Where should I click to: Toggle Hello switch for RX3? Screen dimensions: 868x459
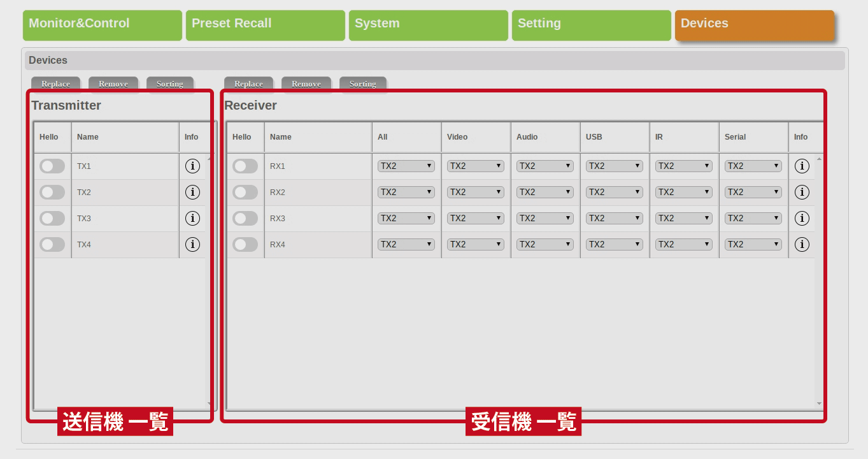click(245, 218)
